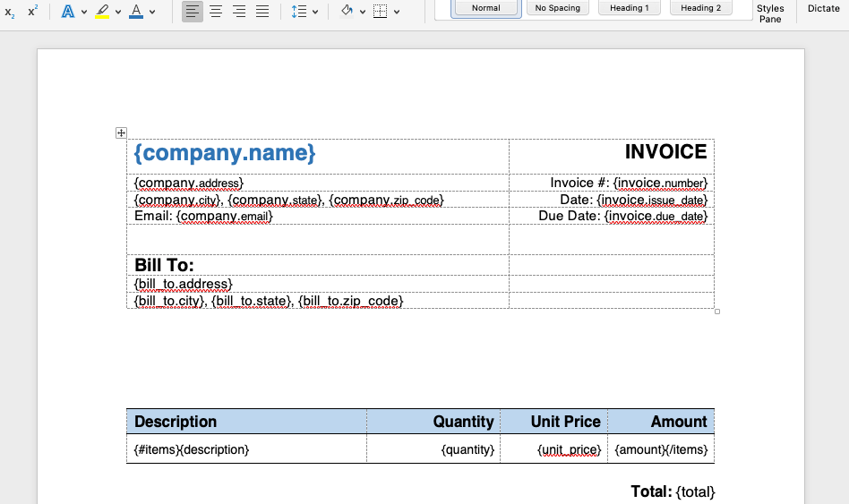Click the line spacing icon
This screenshot has width=849, height=504.
pyautogui.click(x=298, y=12)
